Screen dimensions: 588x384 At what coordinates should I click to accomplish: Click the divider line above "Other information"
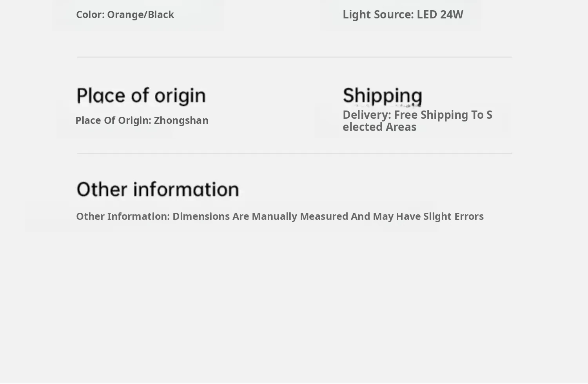(x=294, y=154)
